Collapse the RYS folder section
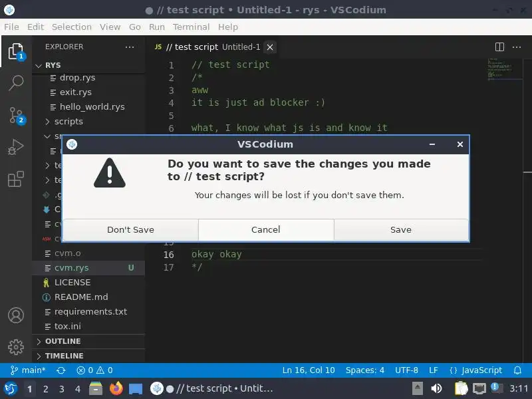 click(x=89, y=65)
